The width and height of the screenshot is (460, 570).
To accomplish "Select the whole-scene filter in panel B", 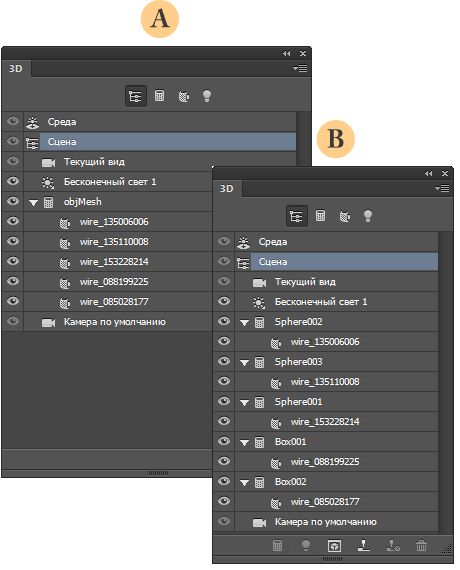I will pos(296,216).
